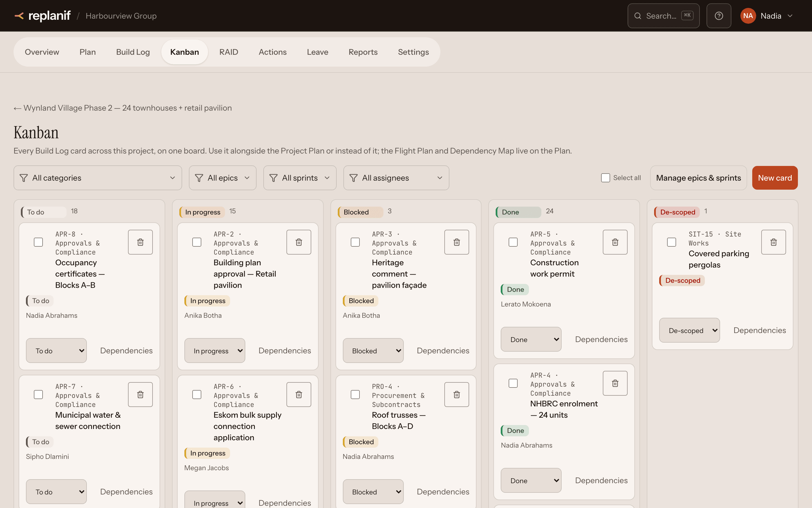Click the NA user avatar
Screen dimensions: 812x508
748,16
